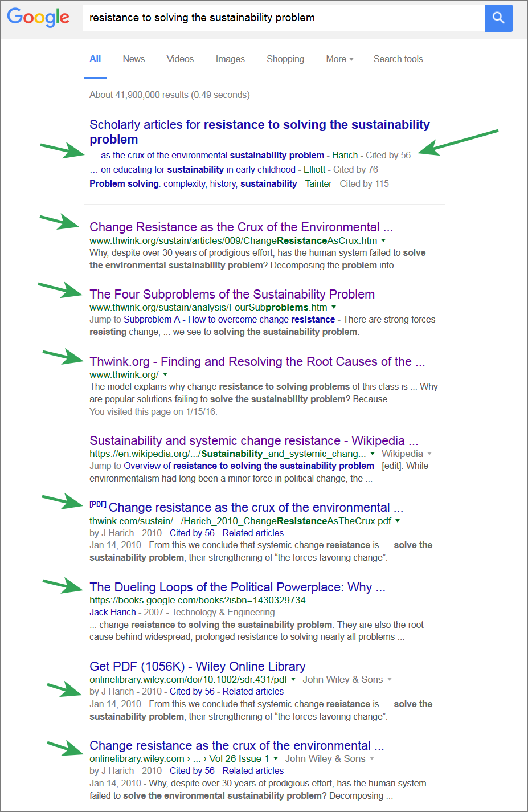Open the Wikipedia source dropdown arrow
Screen dimensions: 528x812
pyautogui.click(x=429, y=454)
